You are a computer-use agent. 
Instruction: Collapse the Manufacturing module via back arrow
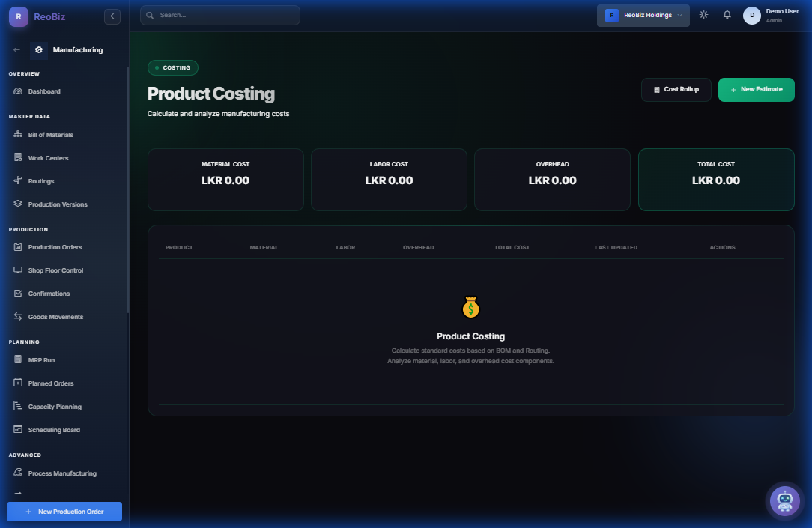click(x=15, y=49)
